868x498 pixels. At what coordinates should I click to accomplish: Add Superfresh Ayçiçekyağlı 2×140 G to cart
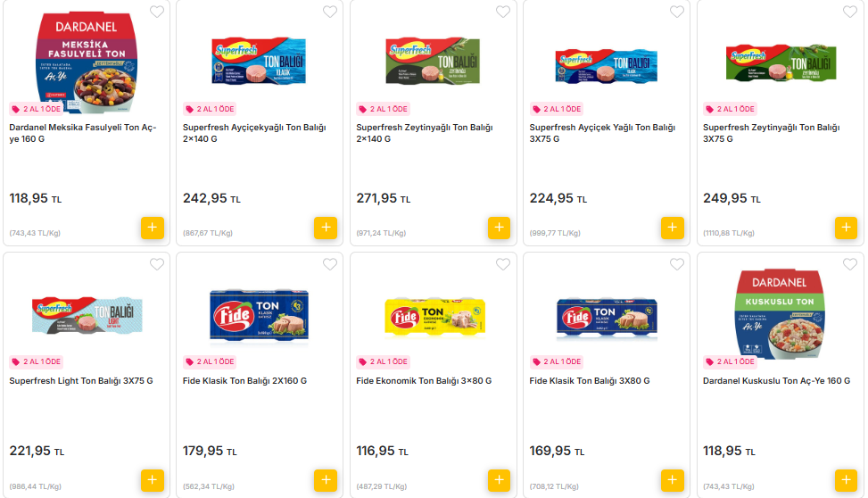(326, 228)
